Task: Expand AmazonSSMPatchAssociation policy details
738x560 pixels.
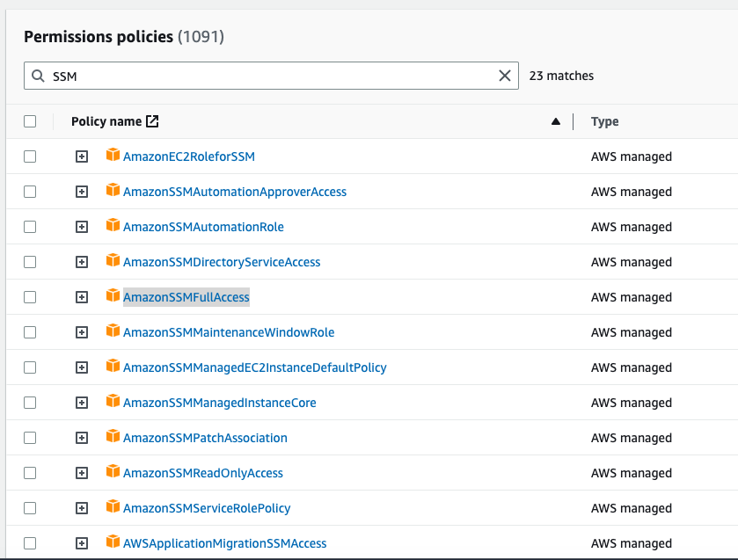Action: click(x=82, y=438)
